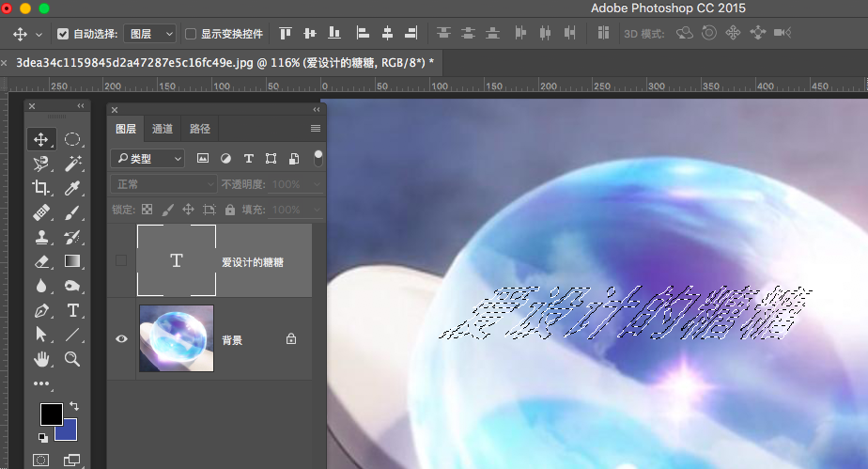Lock image pixels with brush icon

pyautogui.click(x=168, y=210)
